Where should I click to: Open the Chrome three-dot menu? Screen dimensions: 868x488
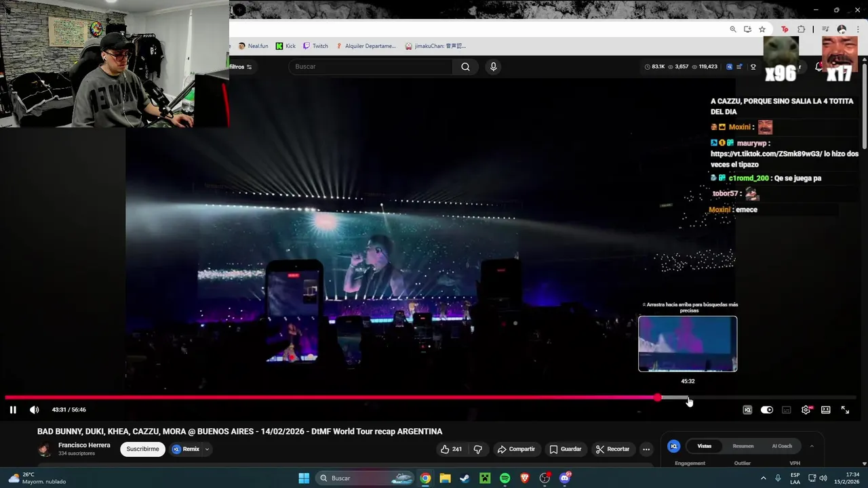pos(856,29)
